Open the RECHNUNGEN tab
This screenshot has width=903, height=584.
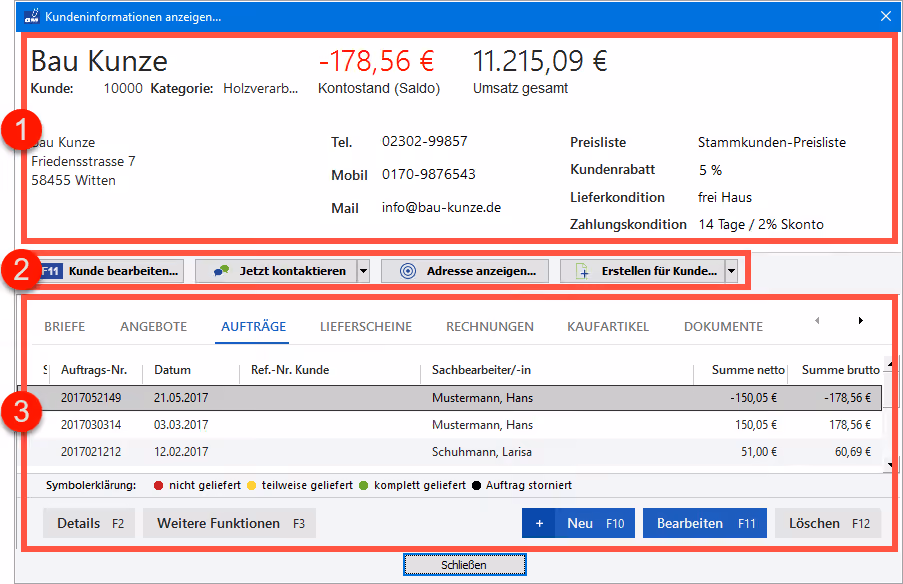click(x=490, y=327)
